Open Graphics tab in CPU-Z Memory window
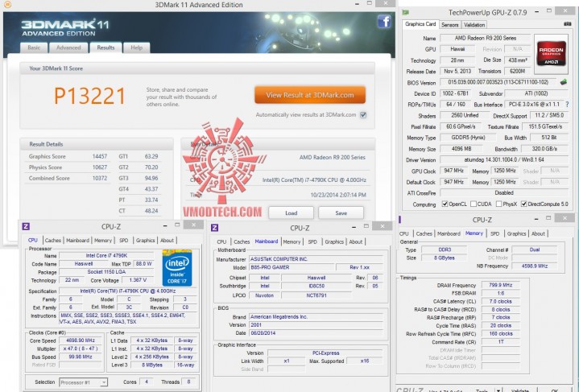Viewport: 579px width, 392px height. coord(516,233)
